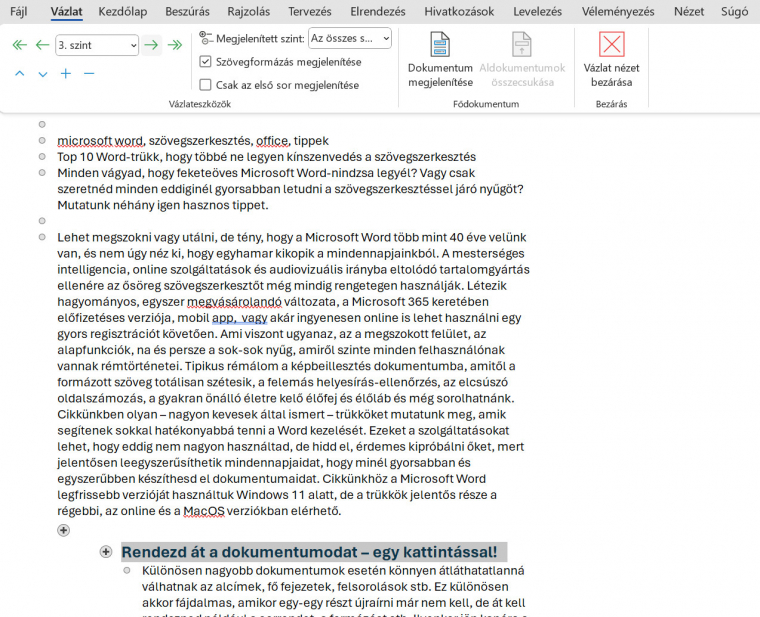Click the Fődokumentum group label
This screenshot has height=617, width=760.
[x=486, y=104]
